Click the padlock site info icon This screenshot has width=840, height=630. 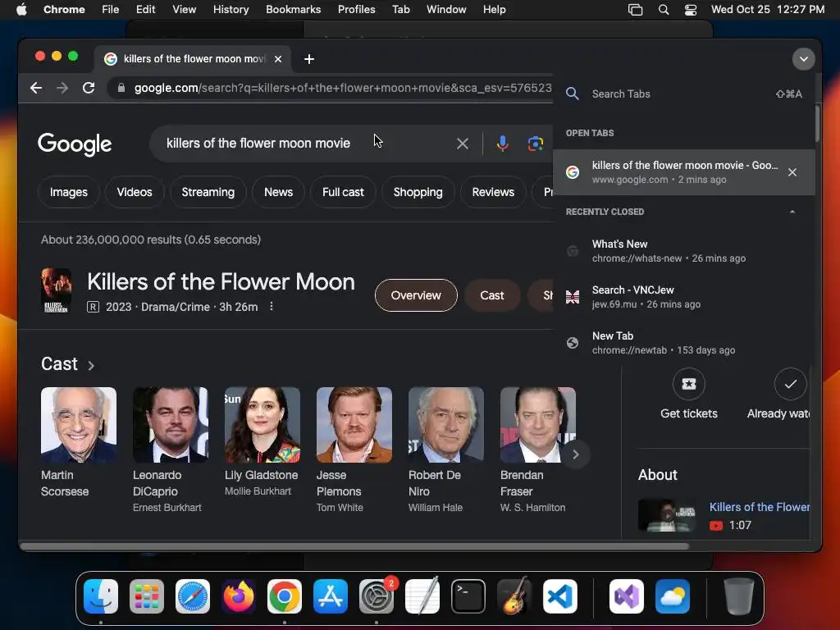click(x=121, y=88)
